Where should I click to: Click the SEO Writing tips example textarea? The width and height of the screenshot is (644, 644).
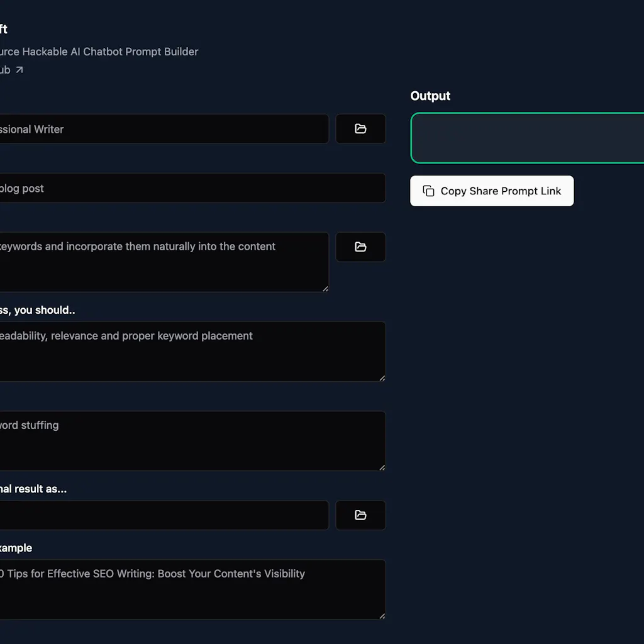tap(189, 589)
